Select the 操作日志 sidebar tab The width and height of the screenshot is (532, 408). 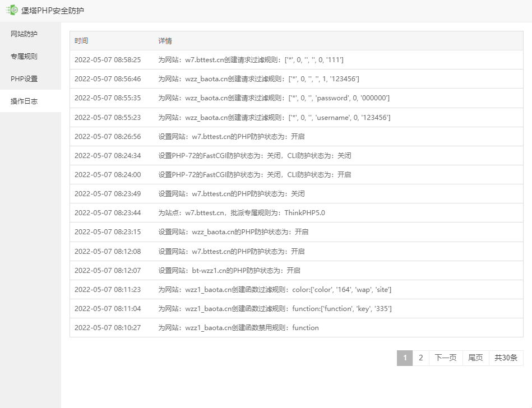pyautogui.click(x=30, y=101)
